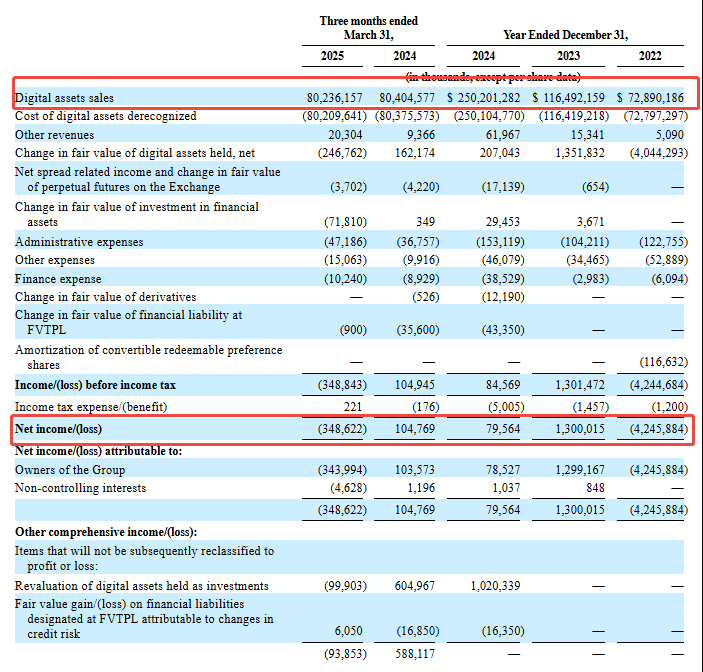This screenshot has width=703, height=672.
Task: Select the "Revaluation of digital assets held as investments" label
Action: (x=141, y=585)
